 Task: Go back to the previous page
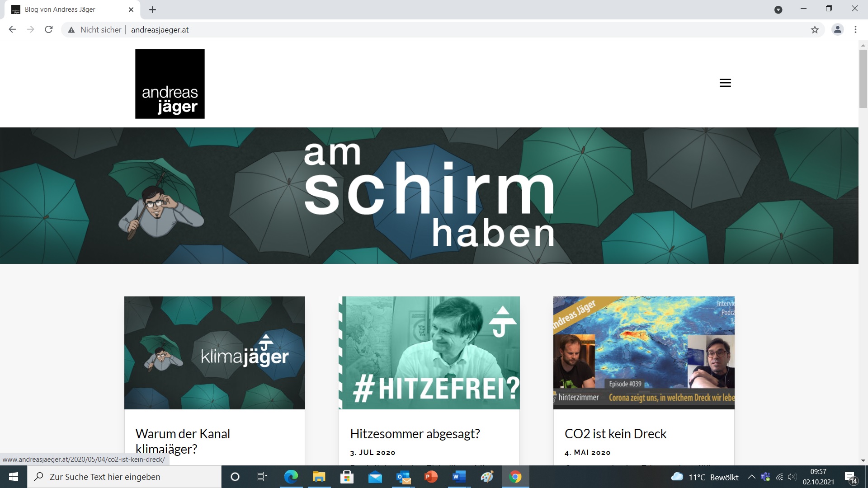pyautogui.click(x=13, y=30)
